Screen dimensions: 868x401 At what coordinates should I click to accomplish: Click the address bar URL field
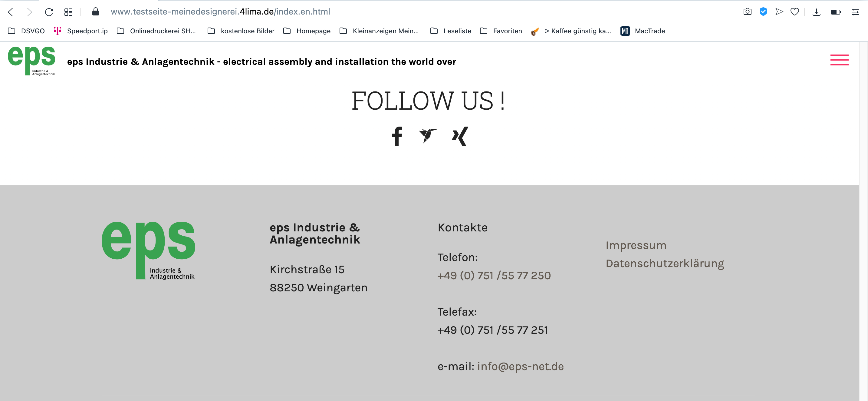tap(220, 12)
